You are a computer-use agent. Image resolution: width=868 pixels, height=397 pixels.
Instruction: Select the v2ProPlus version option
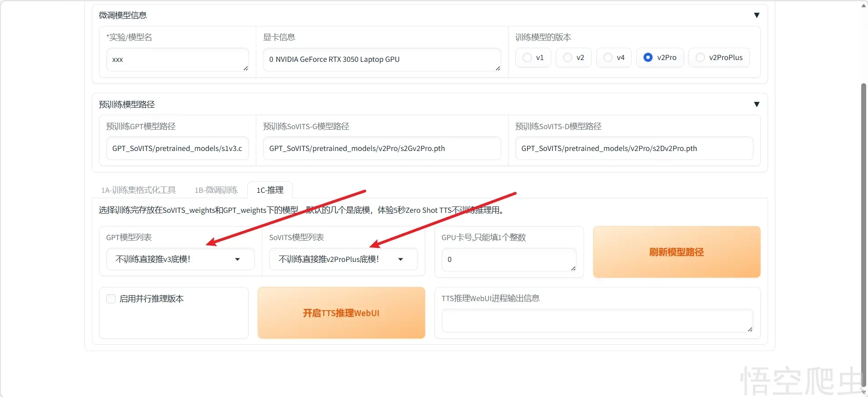(x=700, y=58)
